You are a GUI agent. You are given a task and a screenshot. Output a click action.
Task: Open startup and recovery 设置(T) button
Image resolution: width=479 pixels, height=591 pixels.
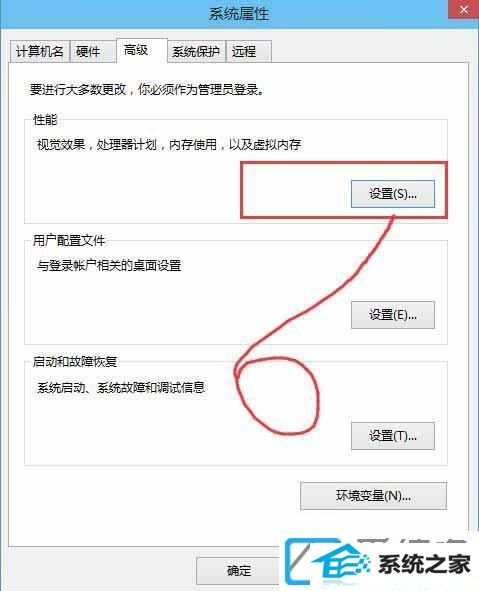393,436
